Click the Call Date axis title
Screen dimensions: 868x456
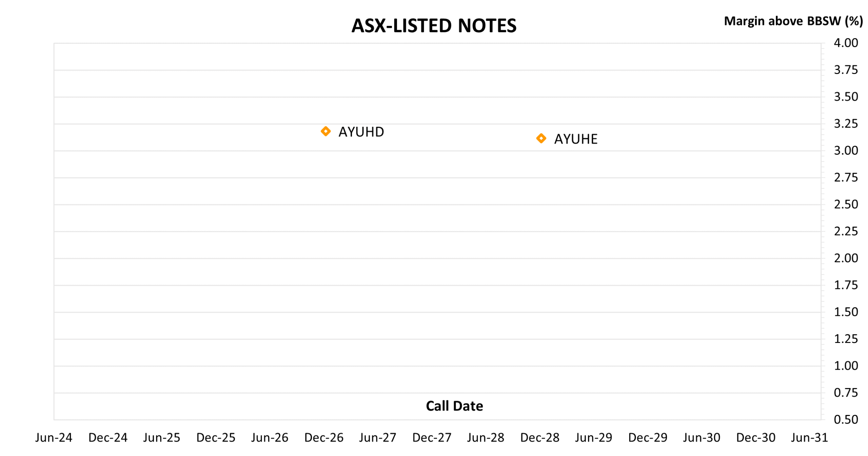click(x=454, y=406)
